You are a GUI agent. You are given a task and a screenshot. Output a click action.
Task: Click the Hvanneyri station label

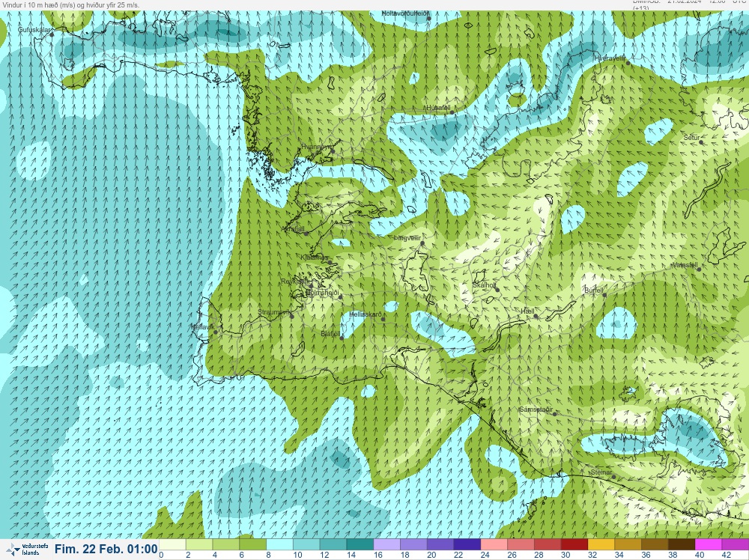316,147
